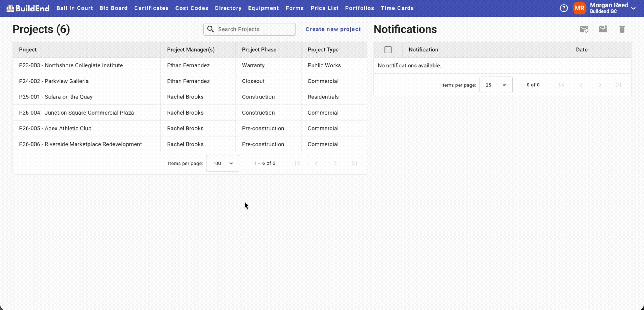The image size is (644, 310).
Task: Focus the Search Projects field
Action: pyautogui.click(x=249, y=29)
